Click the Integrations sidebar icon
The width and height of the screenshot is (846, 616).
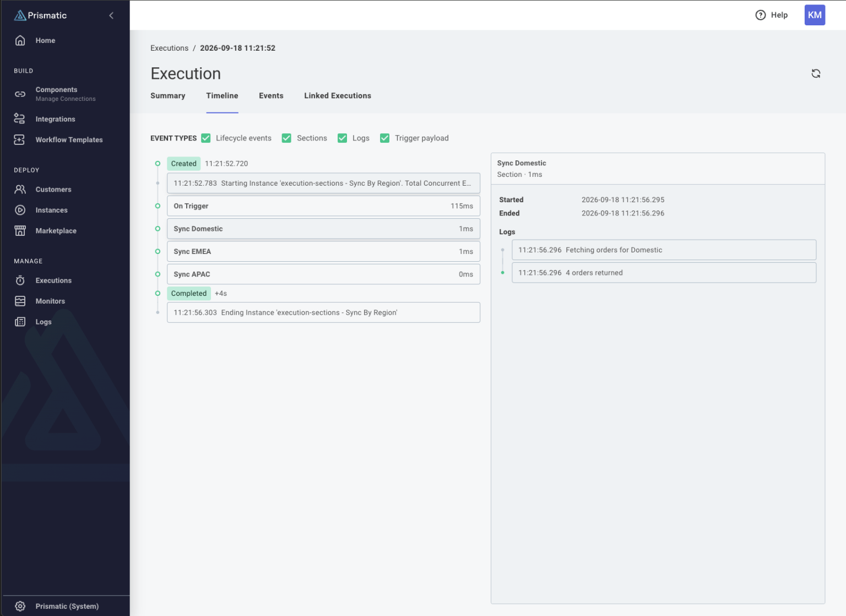point(20,118)
